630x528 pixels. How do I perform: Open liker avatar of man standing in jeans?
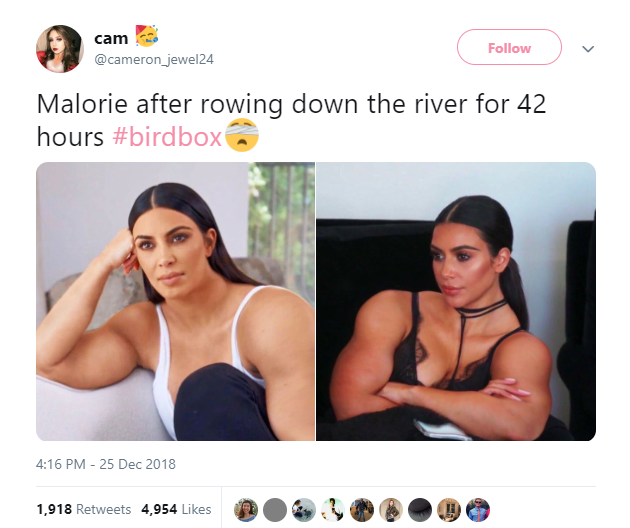point(362,510)
